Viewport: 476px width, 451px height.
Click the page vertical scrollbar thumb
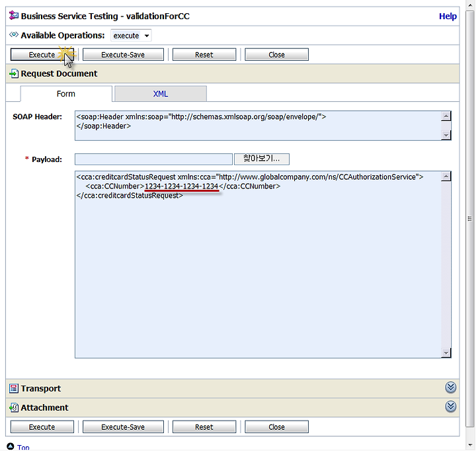(469, 219)
